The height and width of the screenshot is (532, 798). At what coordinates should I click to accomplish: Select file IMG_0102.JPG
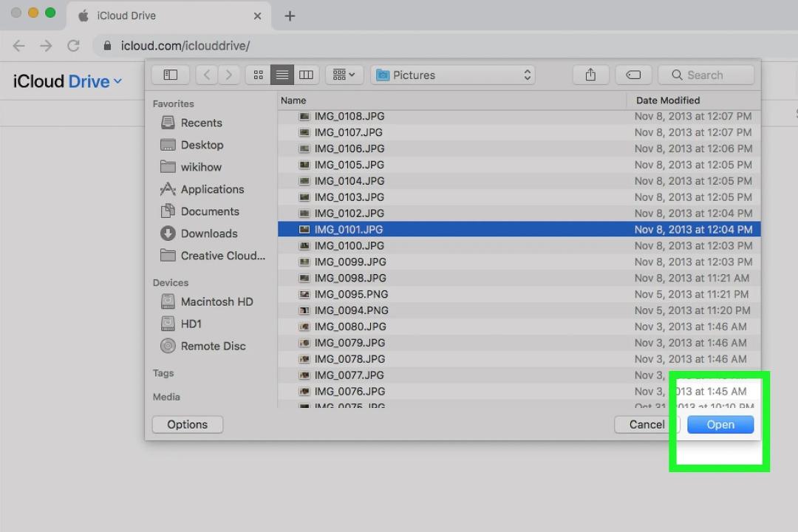coord(519,214)
